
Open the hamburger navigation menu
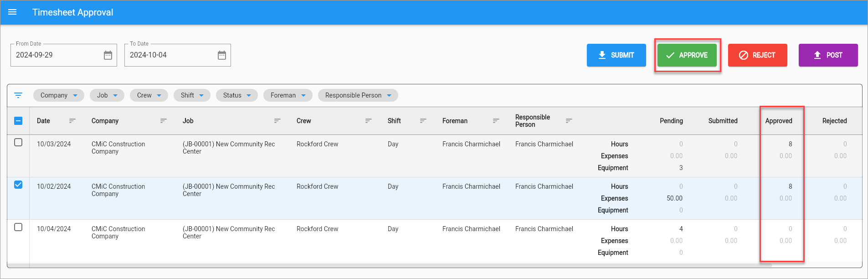(12, 12)
